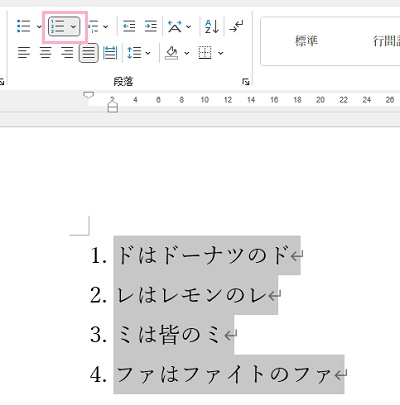The image size is (400, 405).
Task: Open the Asian layout dropdown arrow
Action: point(188,26)
